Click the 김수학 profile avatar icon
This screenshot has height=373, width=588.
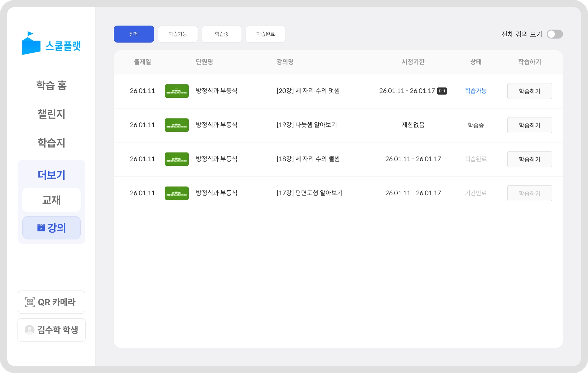[29, 330]
